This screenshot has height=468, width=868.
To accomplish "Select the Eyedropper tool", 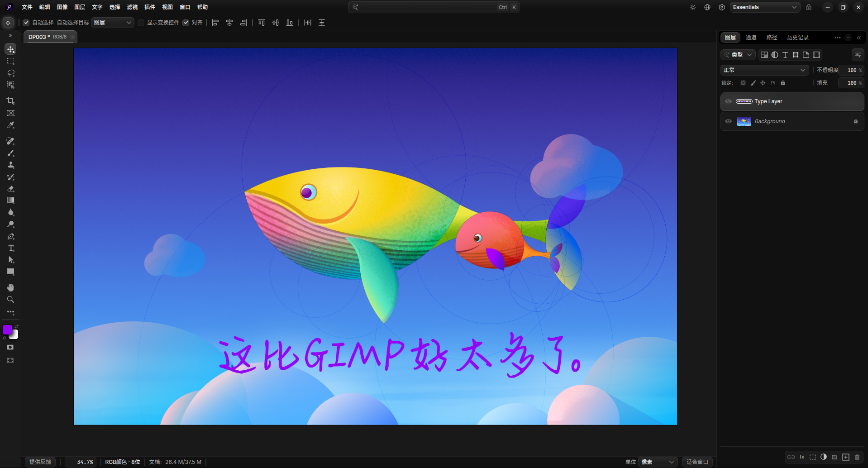I will (x=10, y=125).
